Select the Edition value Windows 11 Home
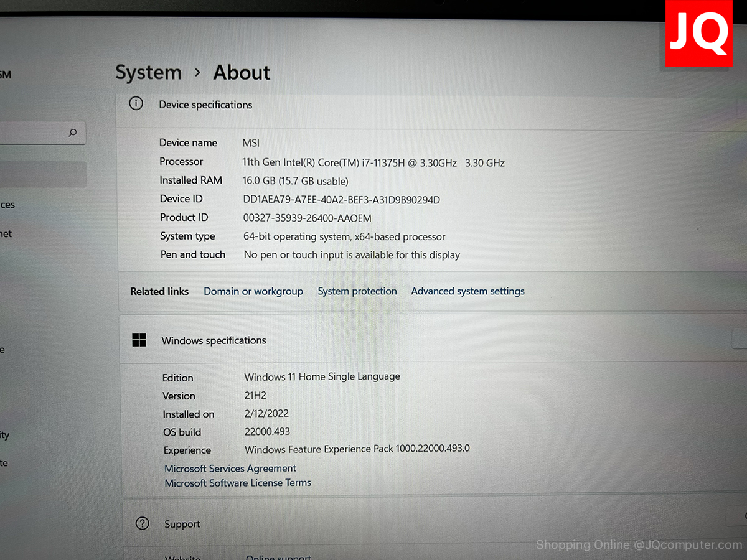Viewport: 747px width, 560px height. pyautogui.click(x=322, y=377)
